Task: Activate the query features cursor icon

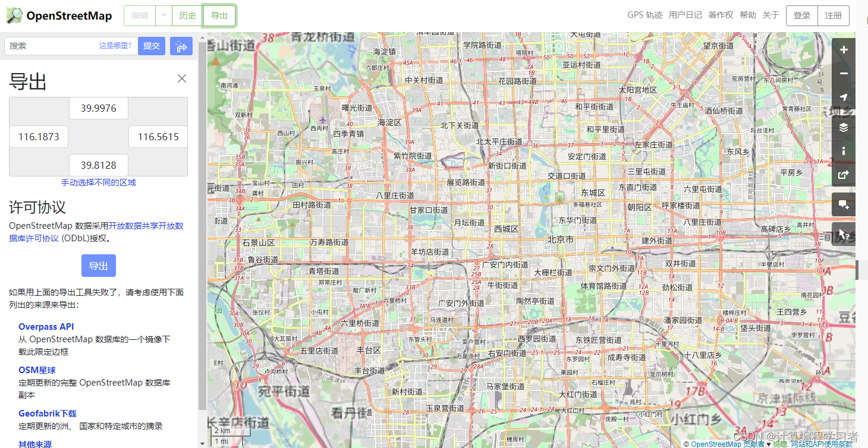Action: click(844, 234)
